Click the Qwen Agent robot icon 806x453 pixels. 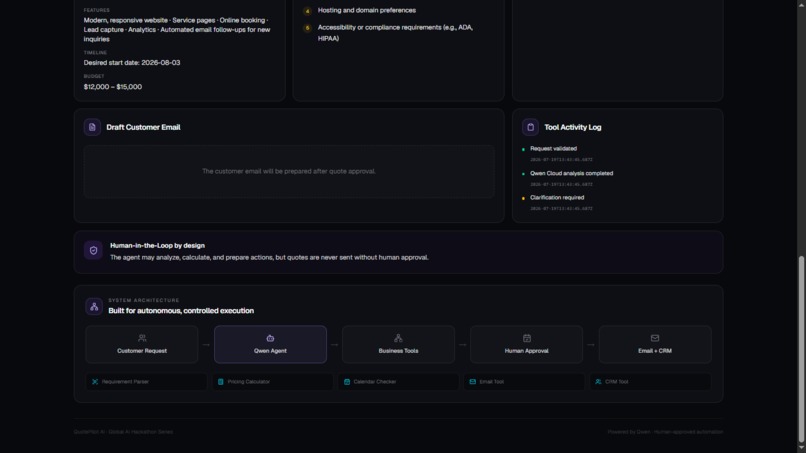tap(270, 338)
